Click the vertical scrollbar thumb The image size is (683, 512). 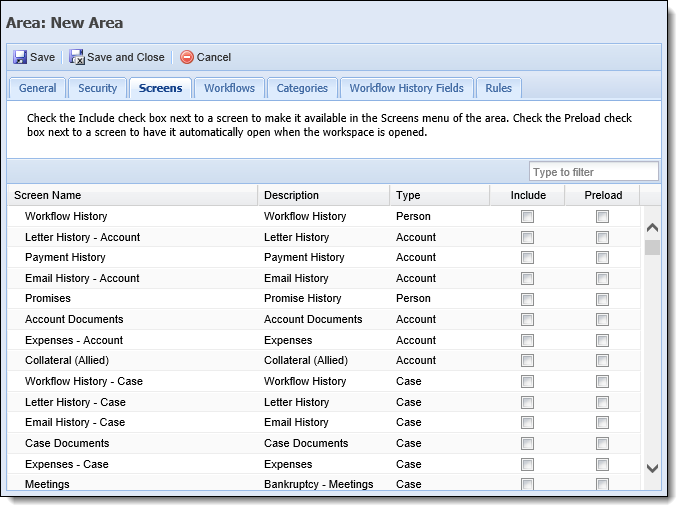click(652, 247)
